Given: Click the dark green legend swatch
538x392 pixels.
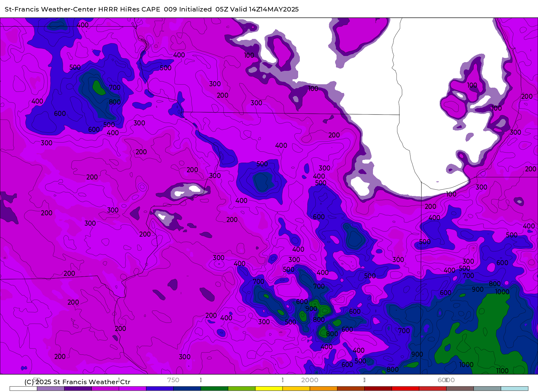Looking at the screenshot, I should (214, 389).
